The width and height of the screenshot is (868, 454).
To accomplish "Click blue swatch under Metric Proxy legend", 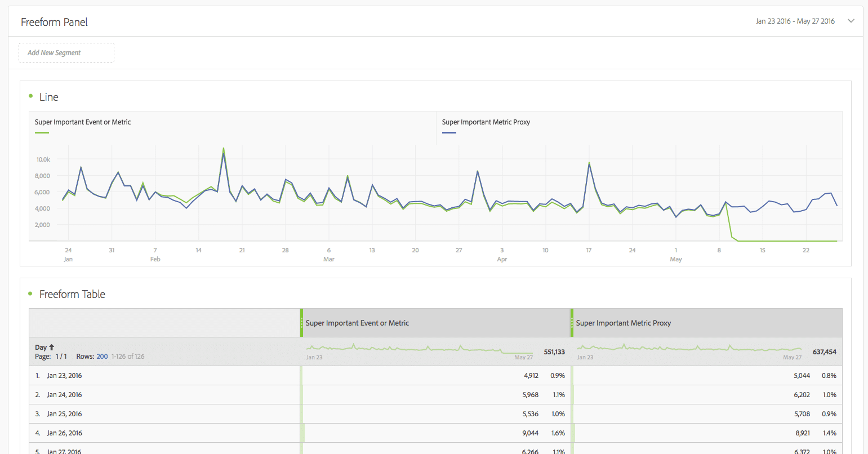I will tap(449, 132).
